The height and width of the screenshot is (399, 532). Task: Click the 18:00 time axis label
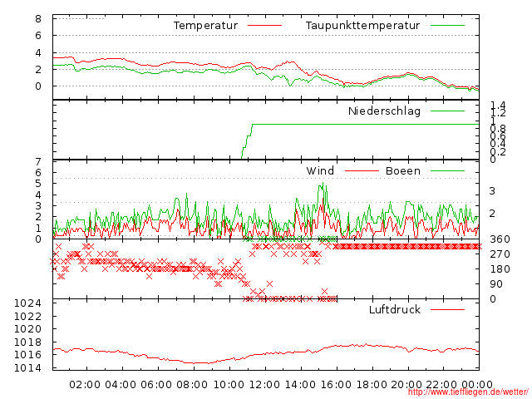pyautogui.click(x=372, y=384)
